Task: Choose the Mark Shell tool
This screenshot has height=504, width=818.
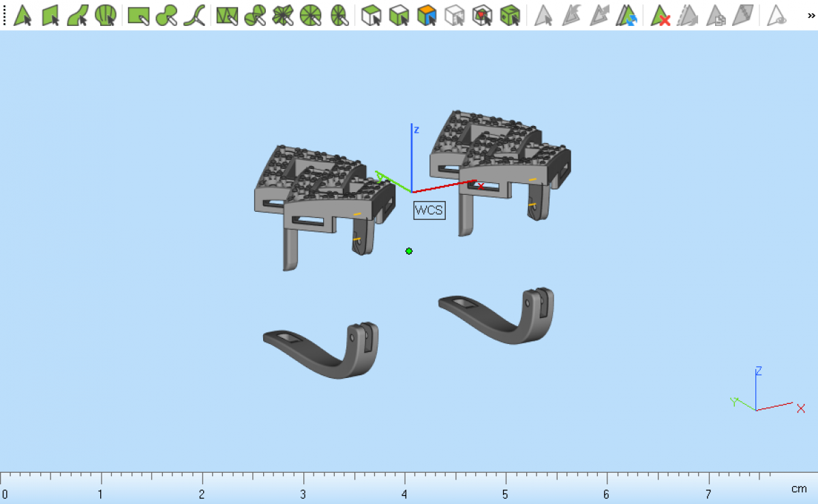Action: (x=105, y=15)
